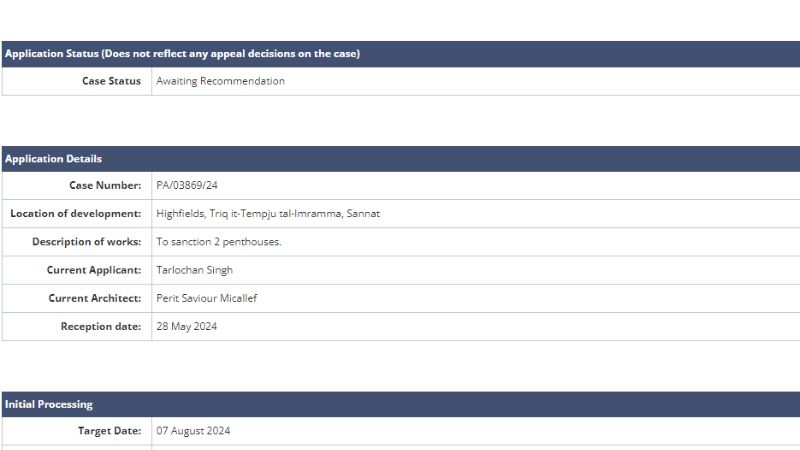This screenshot has width=800, height=450.
Task: Select the Reception date label
Action: (x=101, y=326)
